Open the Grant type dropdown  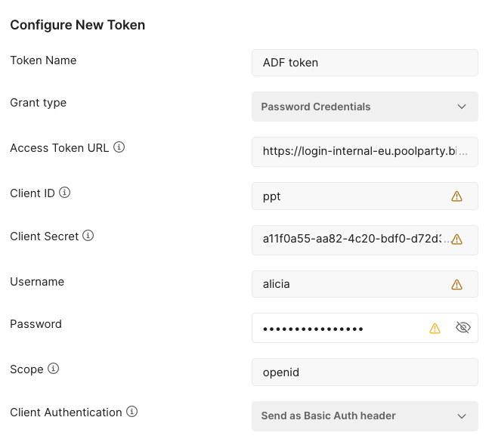364,107
